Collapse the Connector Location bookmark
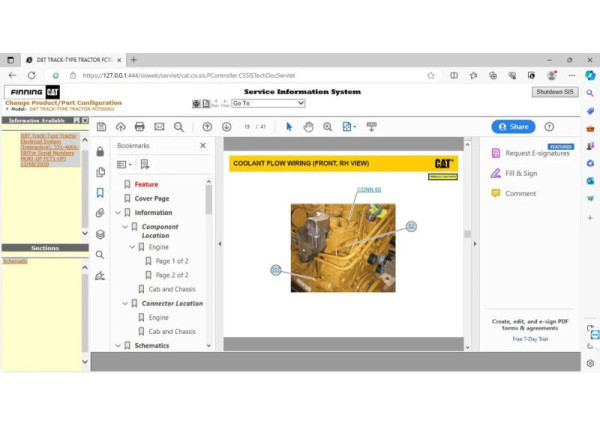 (x=126, y=303)
